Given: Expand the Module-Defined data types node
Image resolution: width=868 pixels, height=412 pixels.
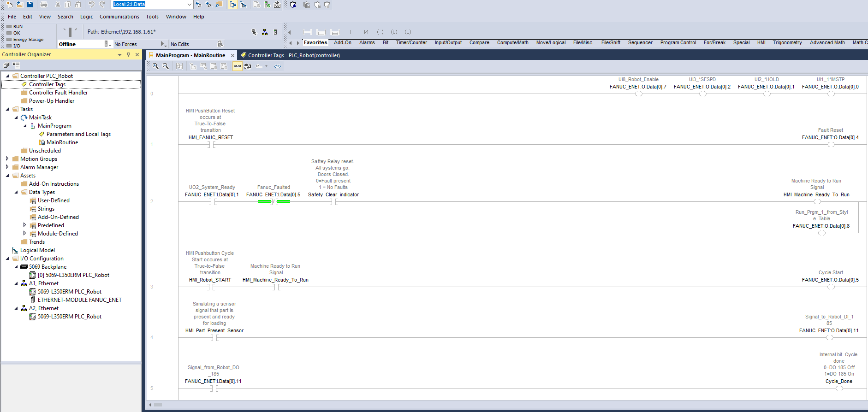Looking at the screenshot, I should coord(24,234).
